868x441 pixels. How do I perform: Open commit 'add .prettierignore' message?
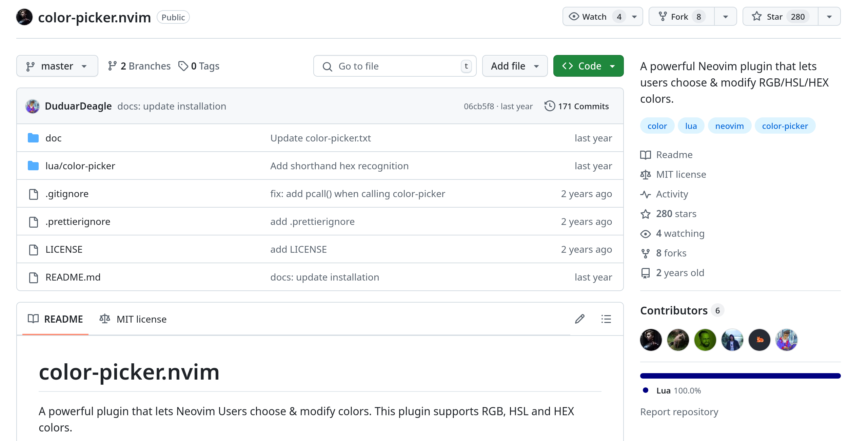click(312, 222)
